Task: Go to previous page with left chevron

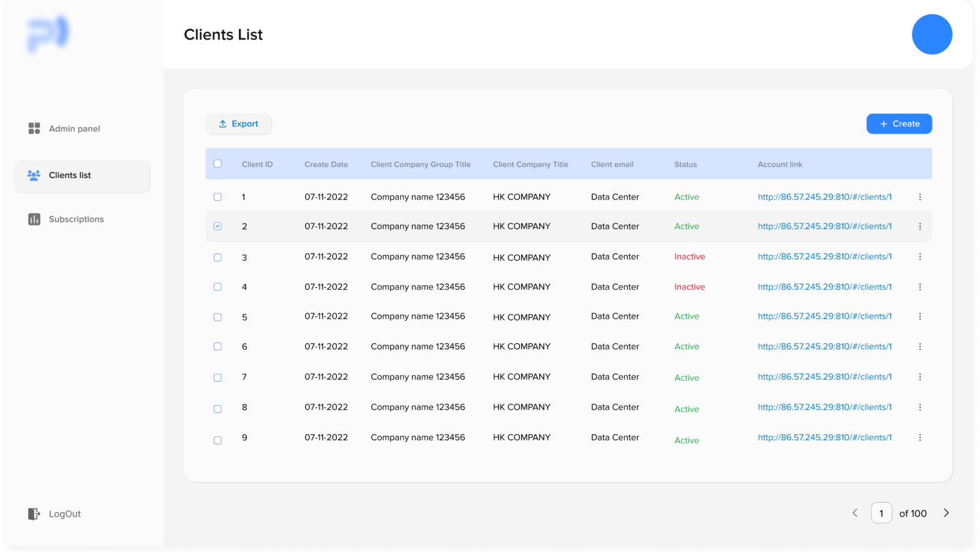Action: [x=855, y=513]
